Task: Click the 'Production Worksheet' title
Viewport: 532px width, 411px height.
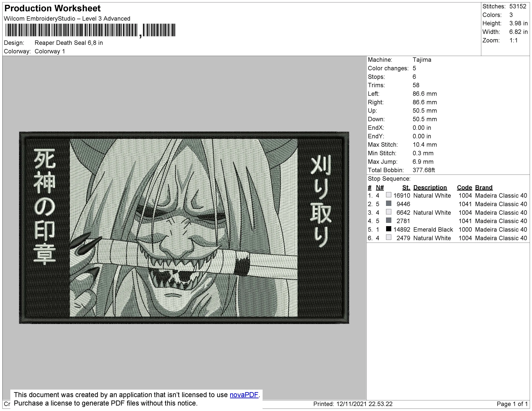Action: pos(52,8)
